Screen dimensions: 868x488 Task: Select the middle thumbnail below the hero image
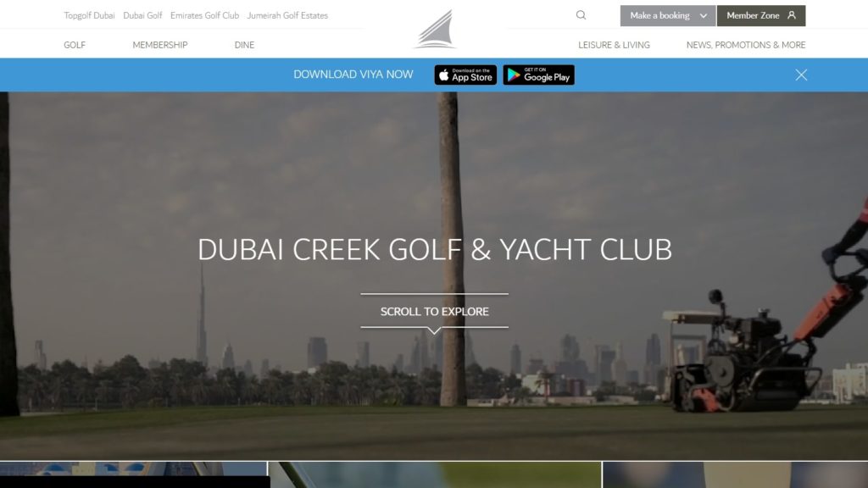(435, 474)
